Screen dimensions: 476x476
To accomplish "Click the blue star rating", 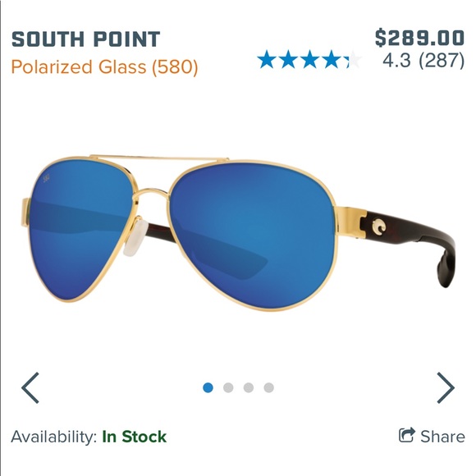I will [x=309, y=59].
